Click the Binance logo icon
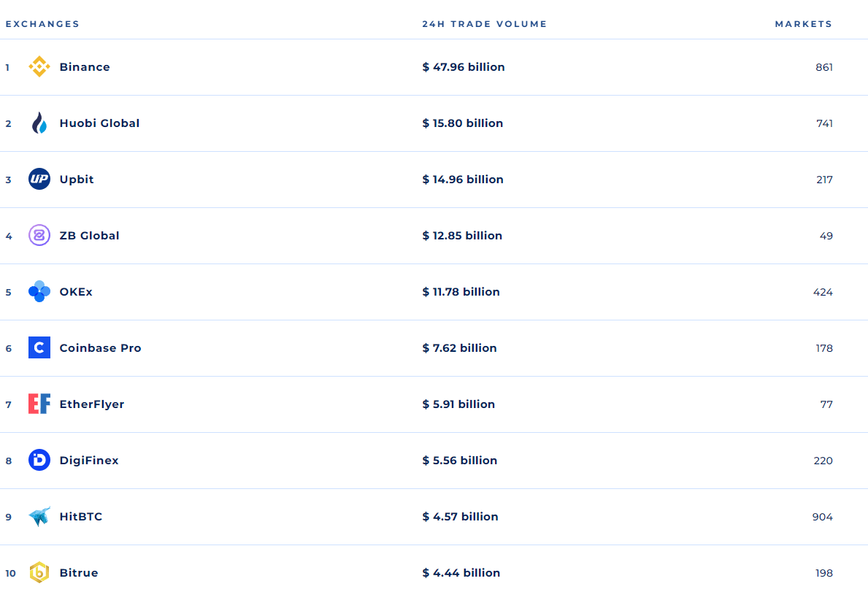Image resolution: width=868 pixels, height=600 pixels. (x=39, y=66)
